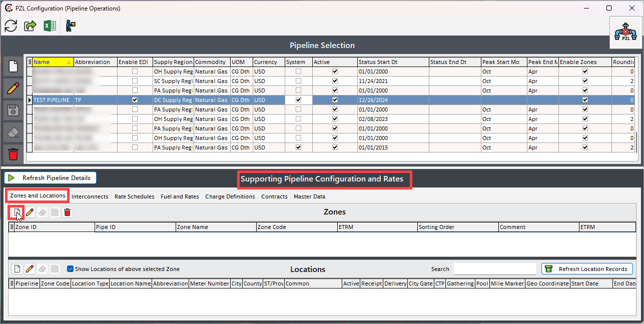644x324 pixels.
Task: Create a new pipeline record with blank page icon
Action: 14,66
